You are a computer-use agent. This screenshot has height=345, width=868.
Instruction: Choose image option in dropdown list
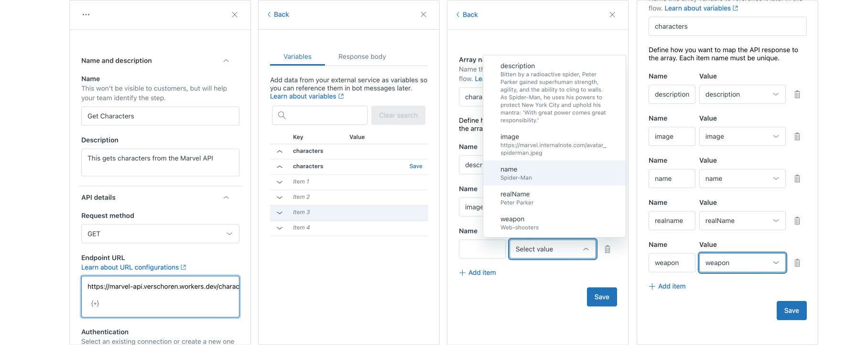[x=554, y=145]
